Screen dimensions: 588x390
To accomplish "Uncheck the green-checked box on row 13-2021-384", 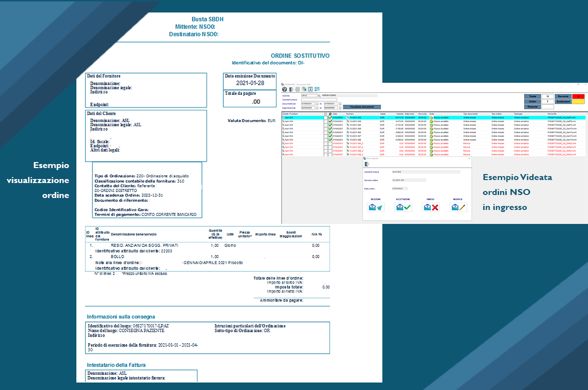I will 330,121.
